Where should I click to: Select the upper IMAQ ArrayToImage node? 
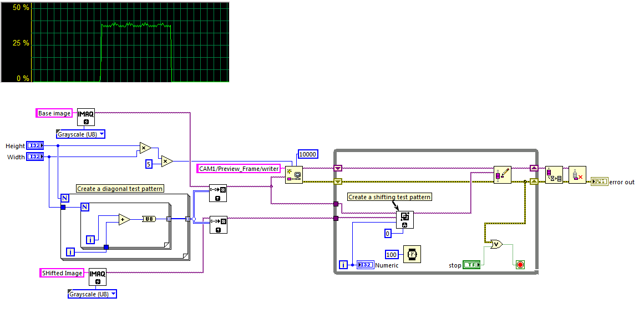pyautogui.click(x=218, y=193)
